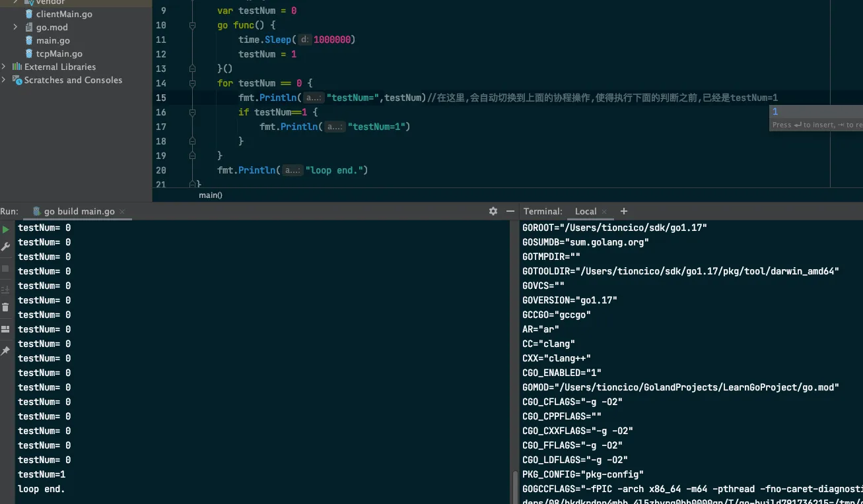The image size is (863, 504).
Task: Open clientMain.go in the project tree
Action: 64,14
